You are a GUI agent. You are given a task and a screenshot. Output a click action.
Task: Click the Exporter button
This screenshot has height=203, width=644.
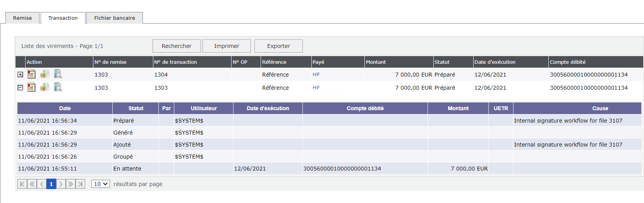(x=278, y=46)
